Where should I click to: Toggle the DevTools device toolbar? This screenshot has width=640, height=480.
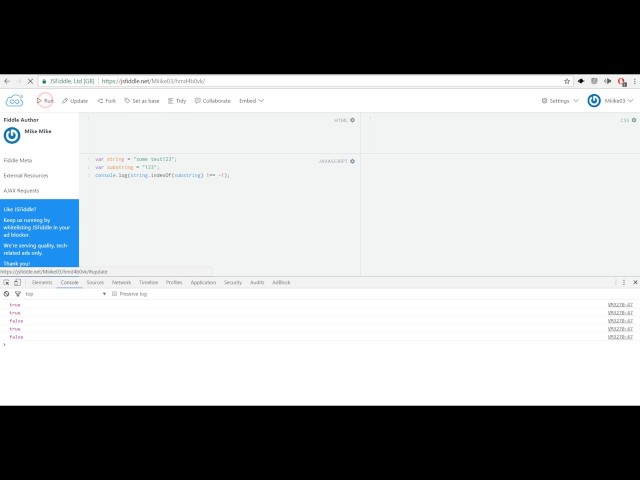pos(17,282)
